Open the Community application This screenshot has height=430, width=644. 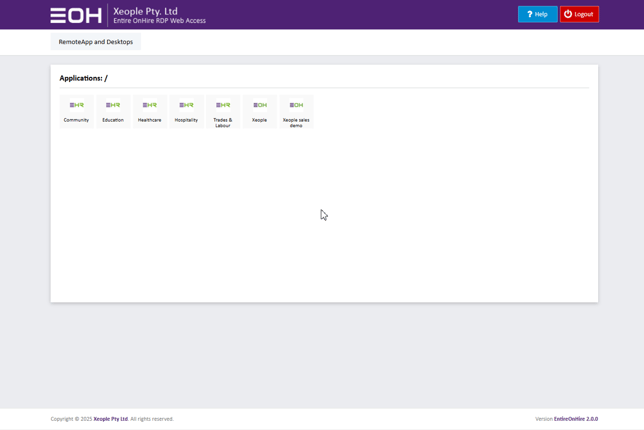[x=76, y=112]
